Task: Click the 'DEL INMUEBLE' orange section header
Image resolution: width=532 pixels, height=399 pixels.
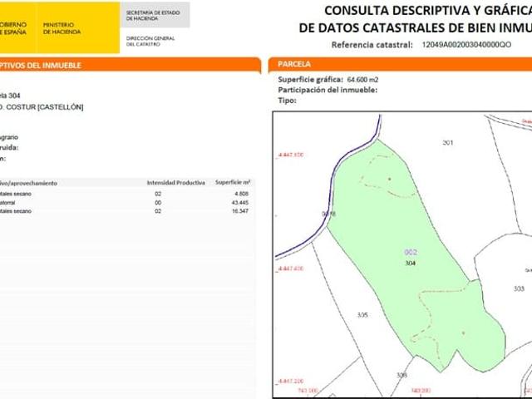Action: [x=129, y=65]
